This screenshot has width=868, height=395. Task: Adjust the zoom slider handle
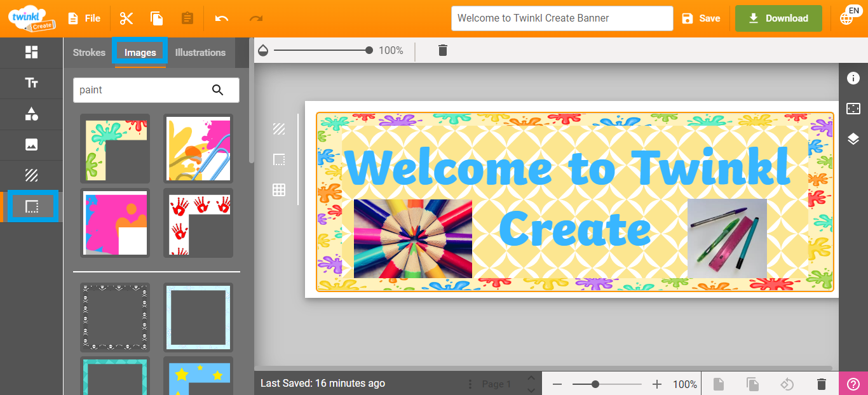[x=595, y=384]
